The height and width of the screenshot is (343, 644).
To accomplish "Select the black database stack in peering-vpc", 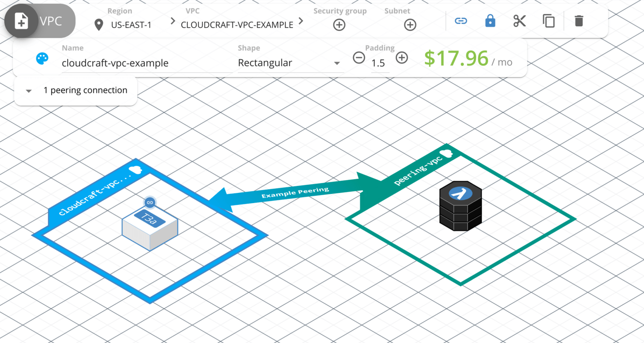I will (x=460, y=207).
